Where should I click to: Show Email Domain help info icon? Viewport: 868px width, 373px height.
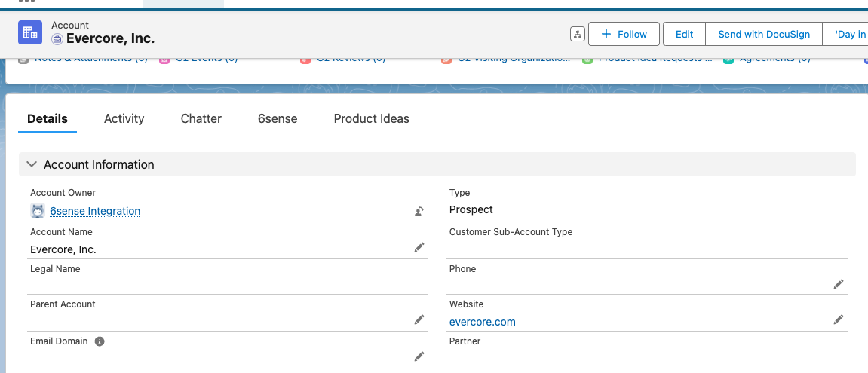(x=100, y=341)
